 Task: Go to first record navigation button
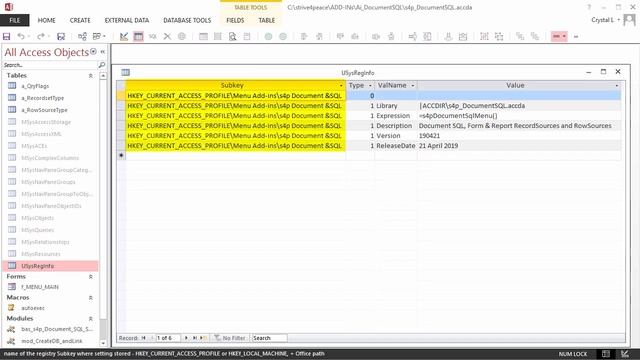coord(144,338)
